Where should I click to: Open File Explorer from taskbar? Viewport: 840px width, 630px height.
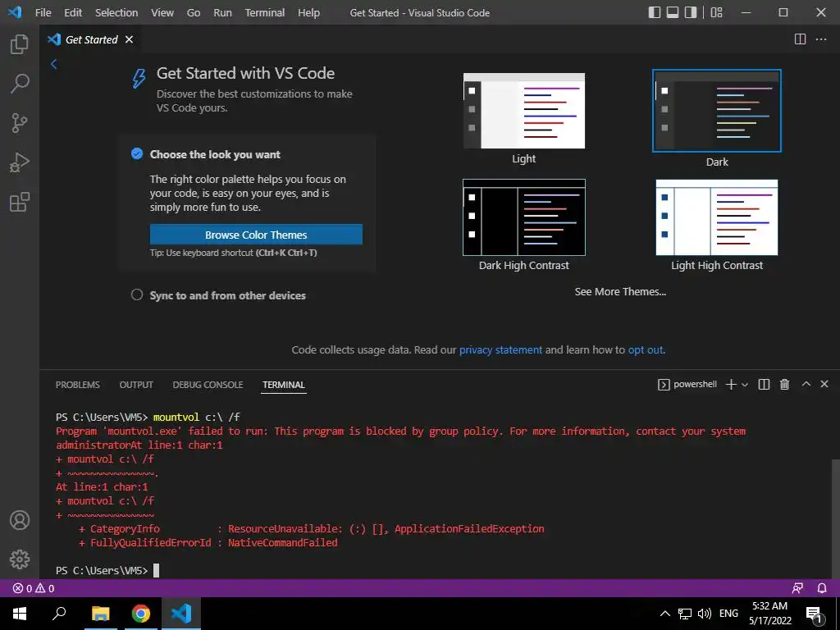tap(100, 614)
